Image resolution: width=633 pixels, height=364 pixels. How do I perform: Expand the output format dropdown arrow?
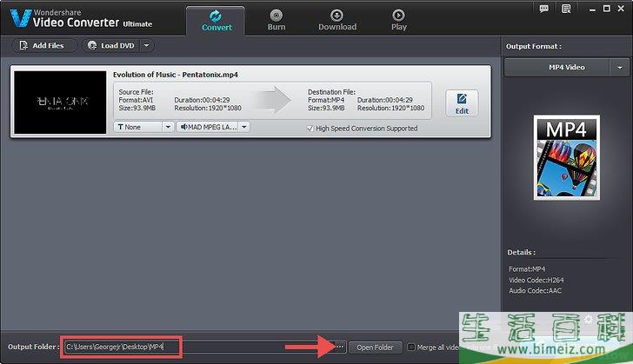point(620,68)
